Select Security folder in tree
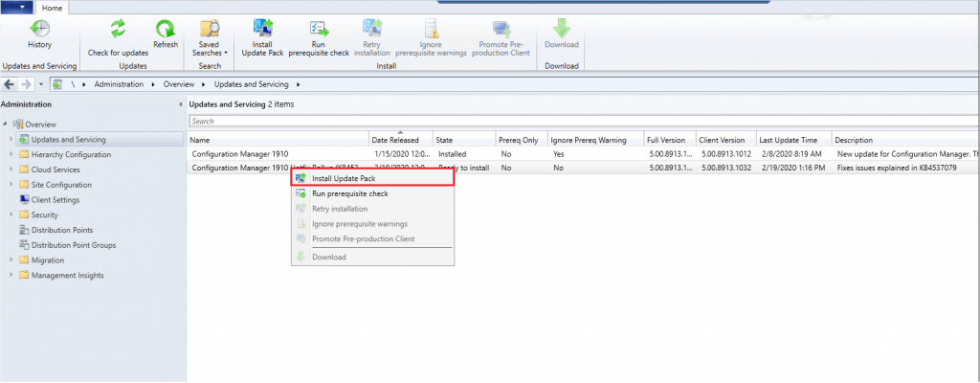Image resolution: width=980 pixels, height=383 pixels. [x=44, y=214]
